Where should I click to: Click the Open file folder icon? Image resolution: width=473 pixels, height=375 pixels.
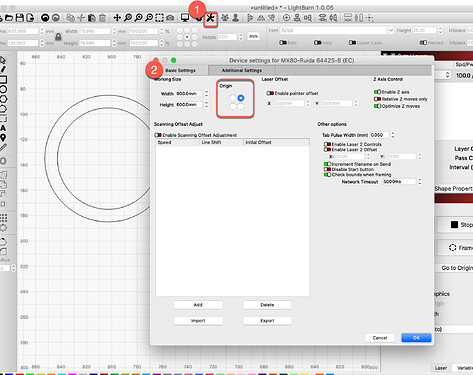9,18
